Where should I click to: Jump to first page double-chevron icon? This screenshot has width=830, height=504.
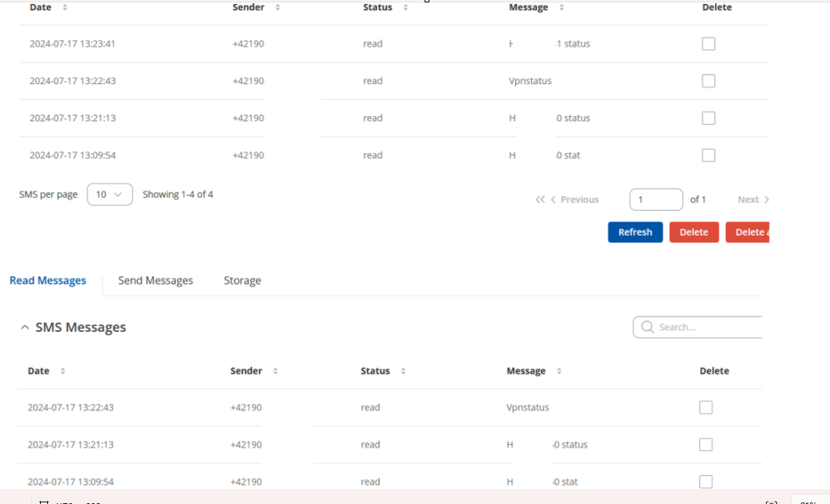tap(540, 200)
